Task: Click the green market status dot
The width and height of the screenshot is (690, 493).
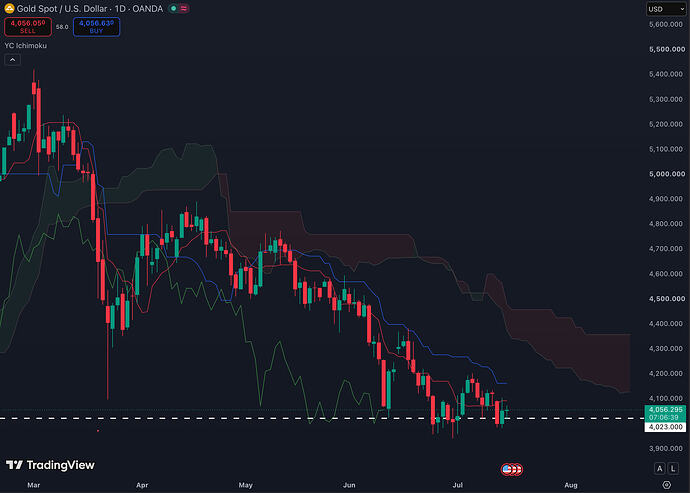Action: (173, 8)
